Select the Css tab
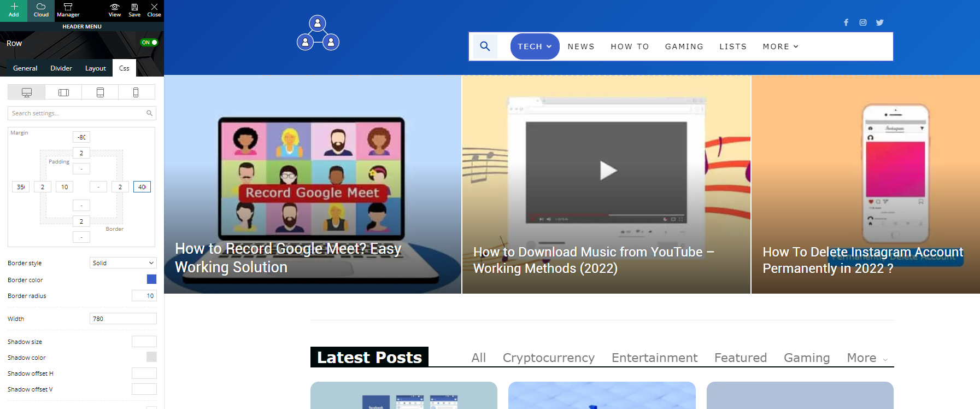This screenshot has width=980, height=409. point(124,68)
